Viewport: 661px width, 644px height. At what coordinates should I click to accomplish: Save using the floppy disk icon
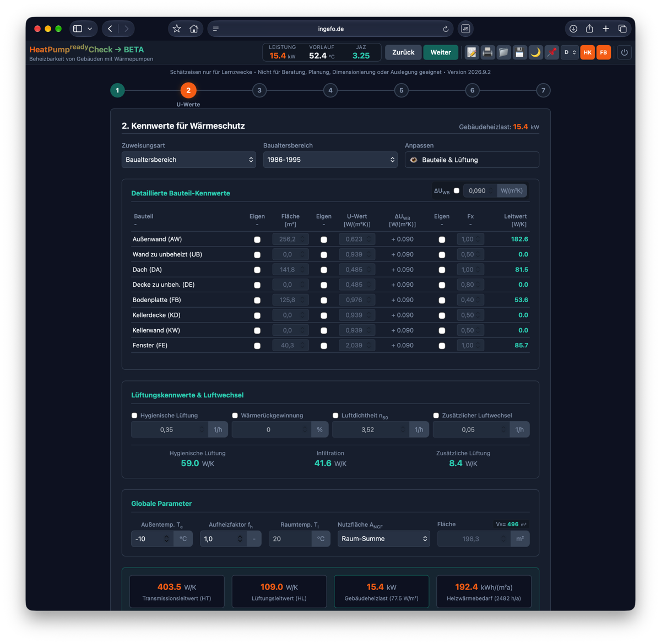point(519,52)
